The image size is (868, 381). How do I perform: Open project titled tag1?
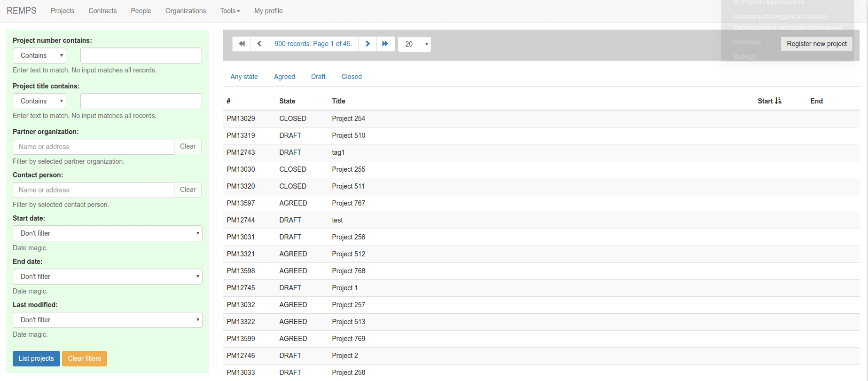pyautogui.click(x=338, y=152)
